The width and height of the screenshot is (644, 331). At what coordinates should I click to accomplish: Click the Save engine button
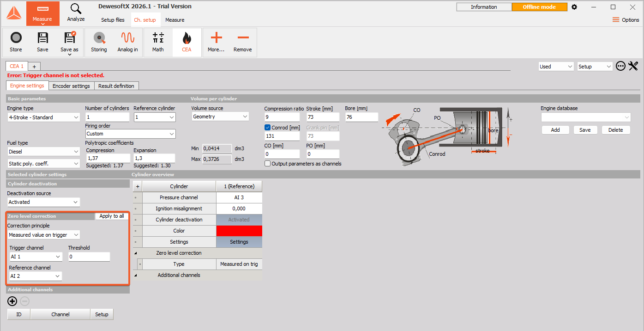click(x=585, y=130)
